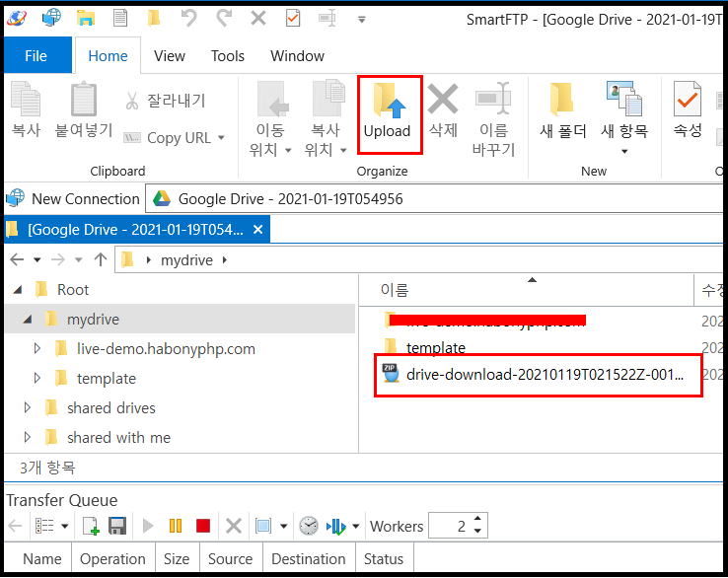Expand the shared drives tree node

coord(27,408)
